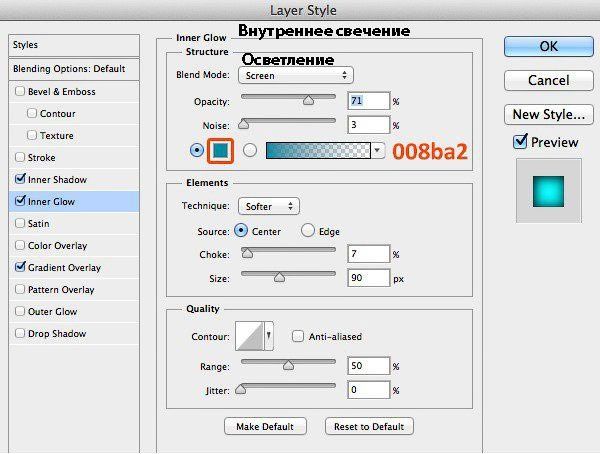Enable the Color Overlay checkbox

[20, 245]
